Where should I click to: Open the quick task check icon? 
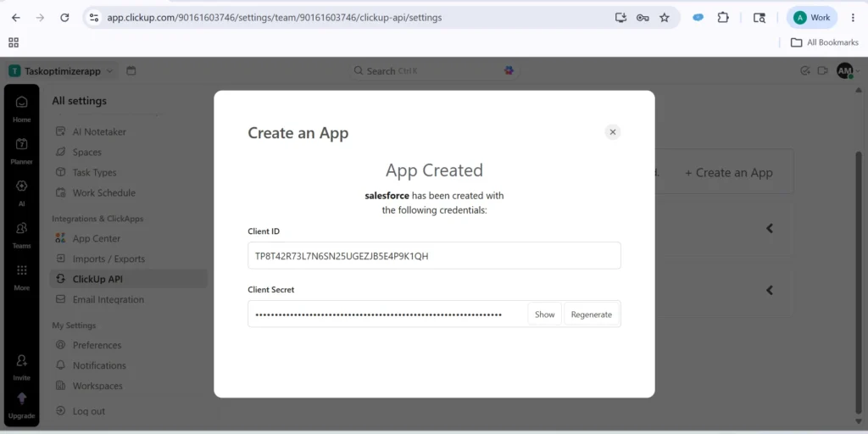(805, 70)
